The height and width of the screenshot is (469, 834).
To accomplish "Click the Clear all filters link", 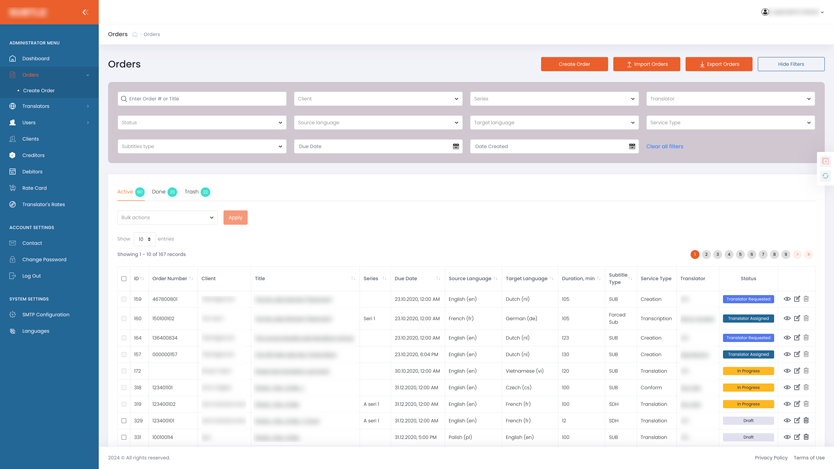I will click(x=664, y=146).
